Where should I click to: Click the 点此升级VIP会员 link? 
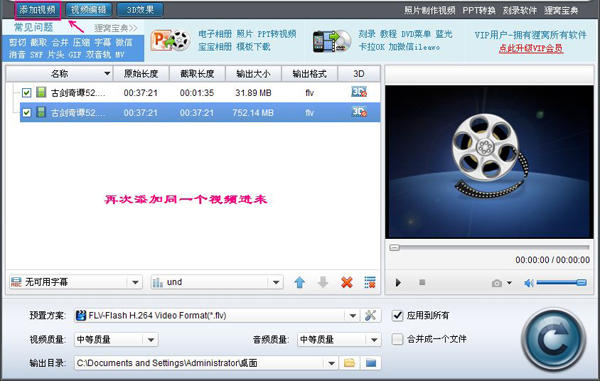(x=531, y=49)
